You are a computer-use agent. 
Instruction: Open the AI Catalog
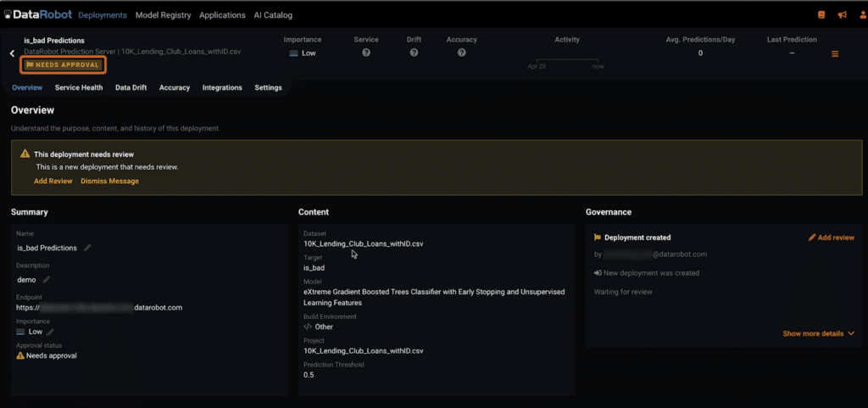[273, 15]
